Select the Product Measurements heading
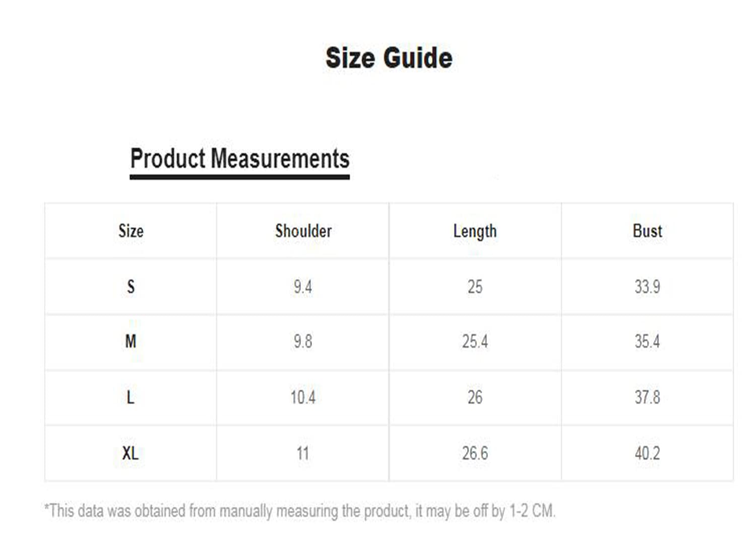This screenshot has width=756, height=554. 240,159
